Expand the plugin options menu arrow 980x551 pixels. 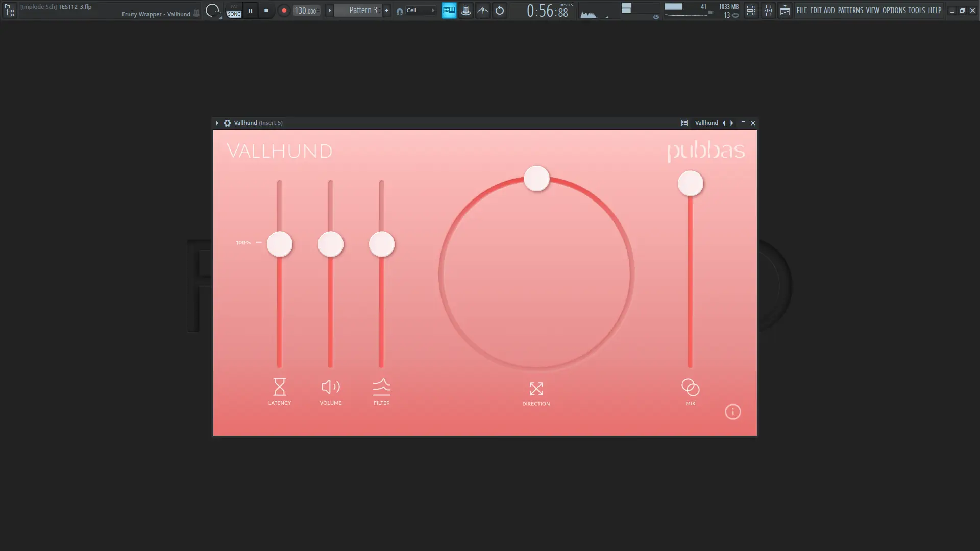click(x=217, y=123)
